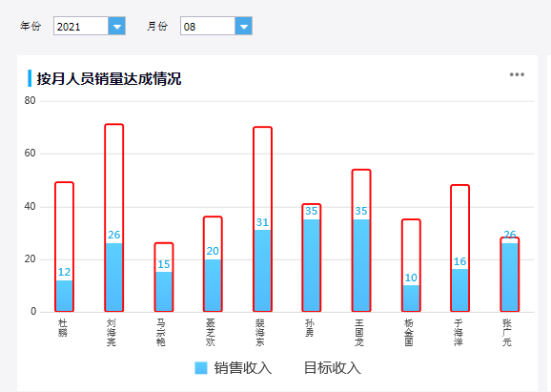Click the month input field showing 08
The image size is (551, 392).
pos(208,26)
